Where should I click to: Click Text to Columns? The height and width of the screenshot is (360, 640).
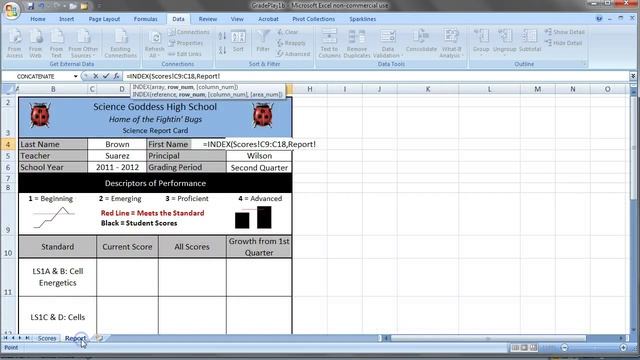coord(329,43)
